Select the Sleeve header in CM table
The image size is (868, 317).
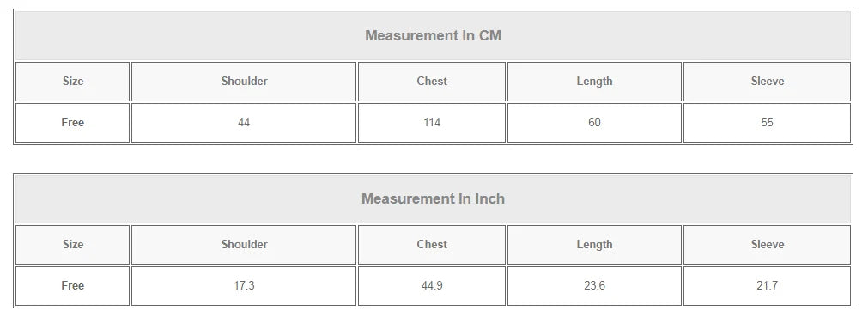(x=768, y=82)
